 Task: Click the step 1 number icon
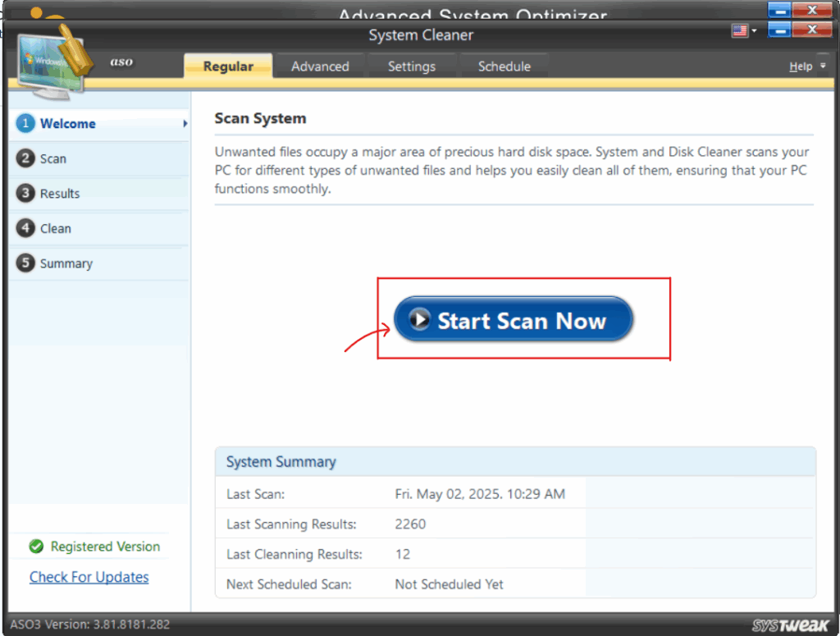pos(25,123)
